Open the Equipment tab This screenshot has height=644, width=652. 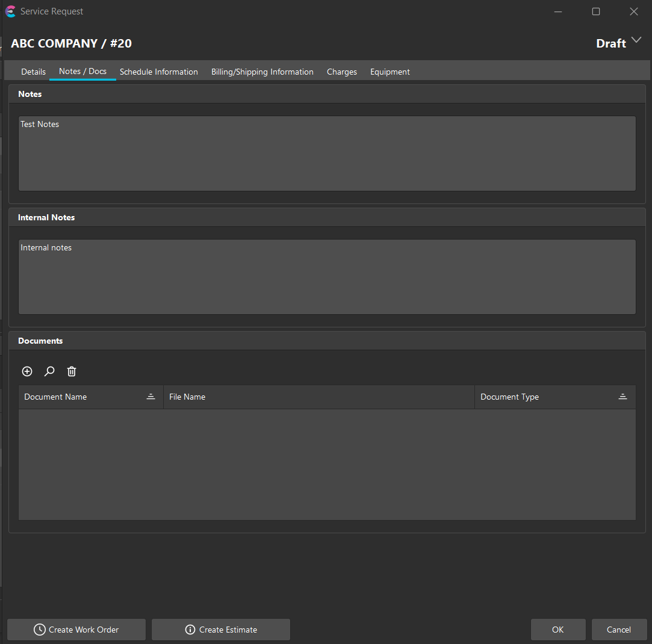390,72
